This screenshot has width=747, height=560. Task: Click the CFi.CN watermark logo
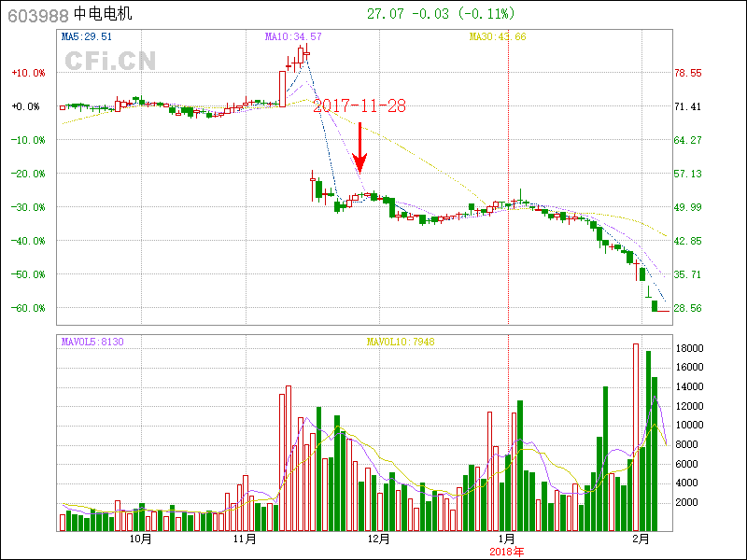[x=110, y=61]
